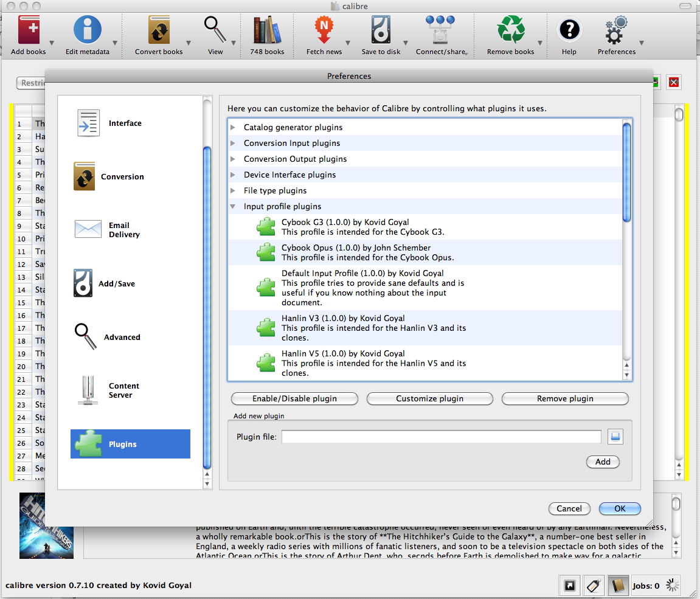The image size is (700, 599).
Task: Click the Customize plugin button
Action: coord(430,398)
